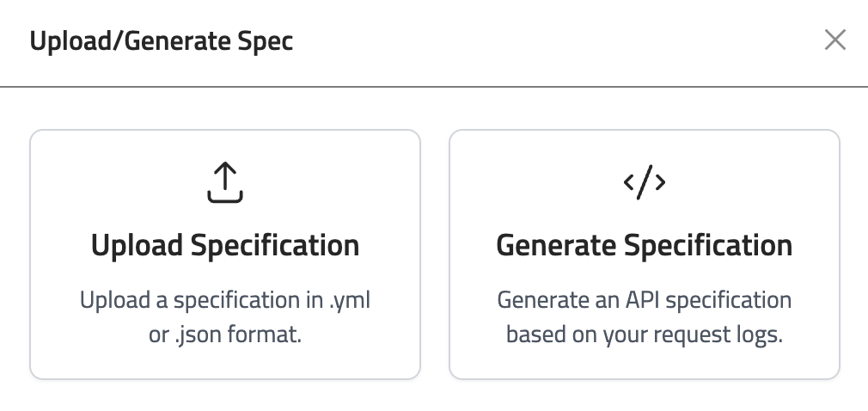The image size is (868, 411).
Task: Click the 'based on your request logs.' line
Action: tap(645, 334)
